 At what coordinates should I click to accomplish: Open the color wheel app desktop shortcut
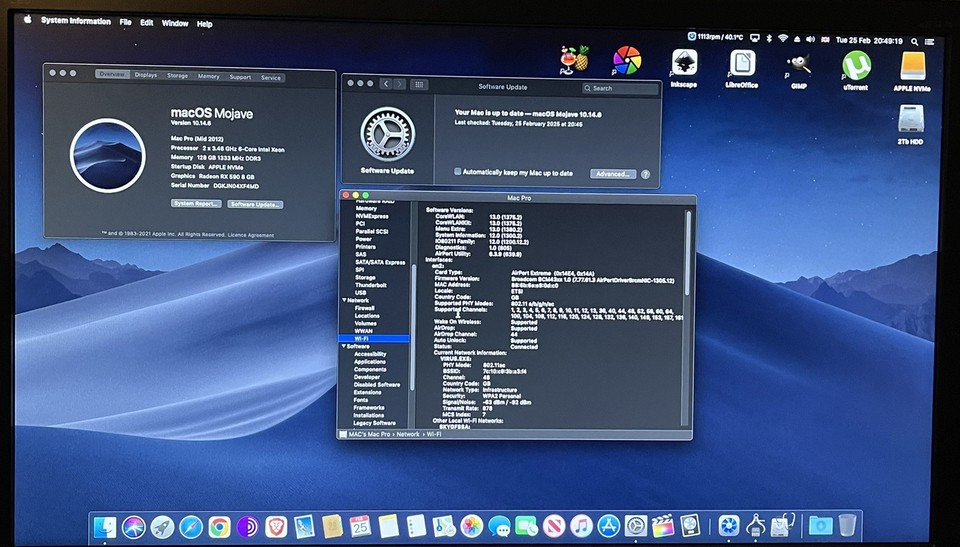point(627,61)
